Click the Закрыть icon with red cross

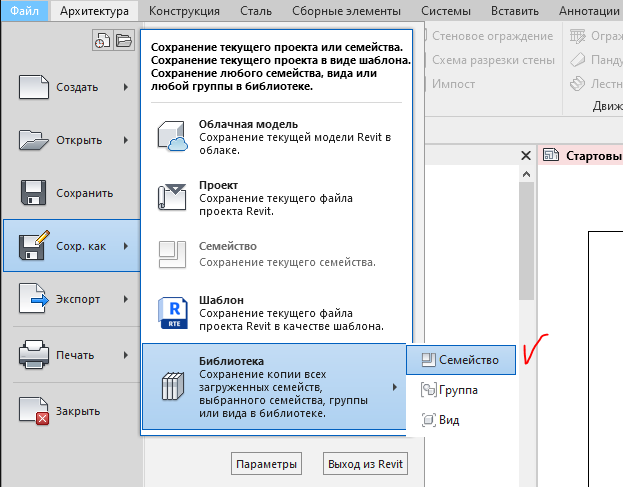[x=35, y=410]
